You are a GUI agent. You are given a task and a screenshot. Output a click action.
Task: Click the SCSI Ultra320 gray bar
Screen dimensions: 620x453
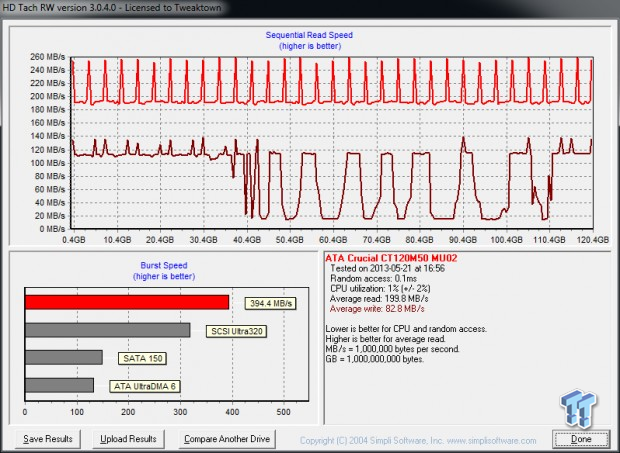pyautogui.click(x=108, y=330)
